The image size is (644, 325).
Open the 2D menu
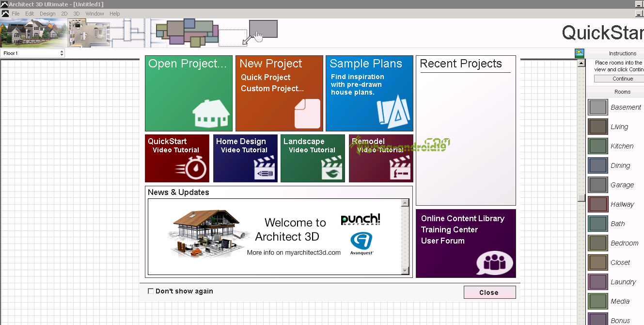pos(64,14)
